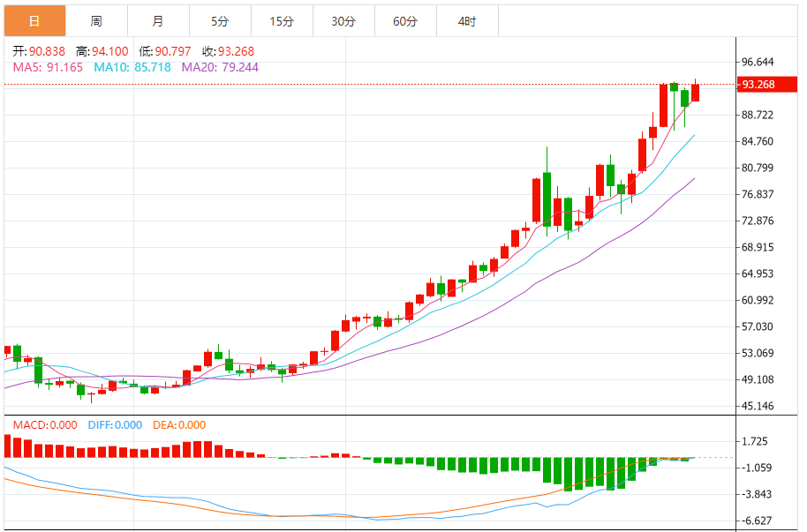Switch to the 月 monthly tab
The height and width of the screenshot is (532, 807).
(x=157, y=21)
